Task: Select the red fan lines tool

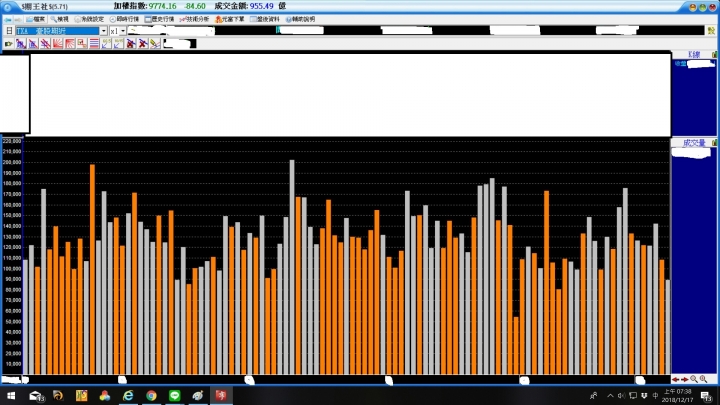Action: click(x=57, y=44)
